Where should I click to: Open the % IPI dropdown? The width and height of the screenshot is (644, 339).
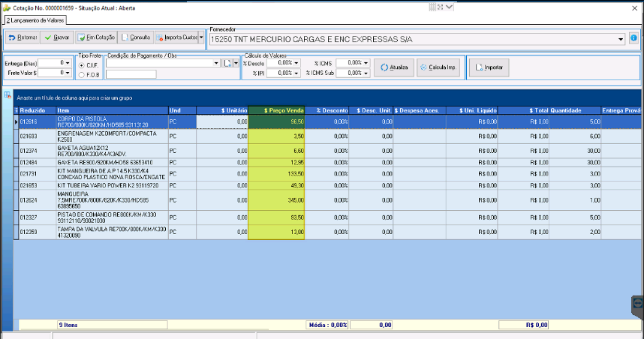pyautogui.click(x=296, y=73)
